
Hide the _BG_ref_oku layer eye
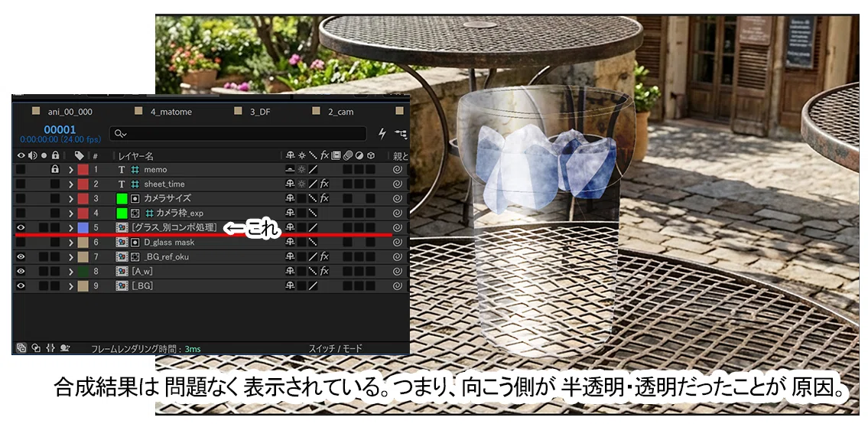tap(21, 256)
